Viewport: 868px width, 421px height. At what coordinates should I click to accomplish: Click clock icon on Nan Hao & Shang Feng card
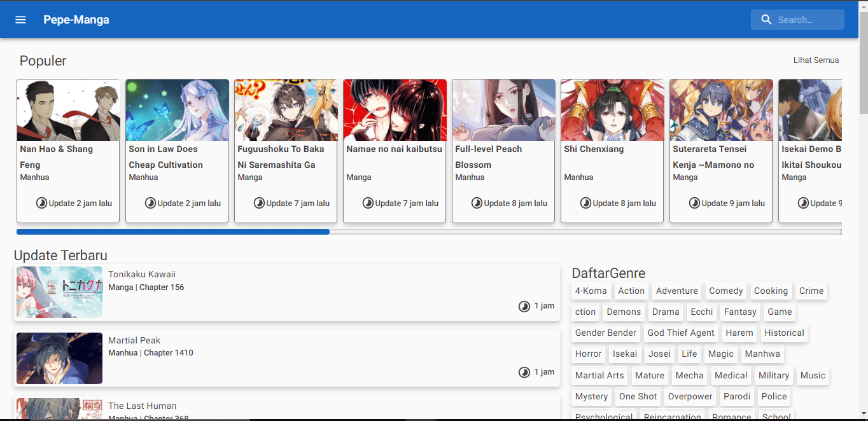tap(41, 203)
